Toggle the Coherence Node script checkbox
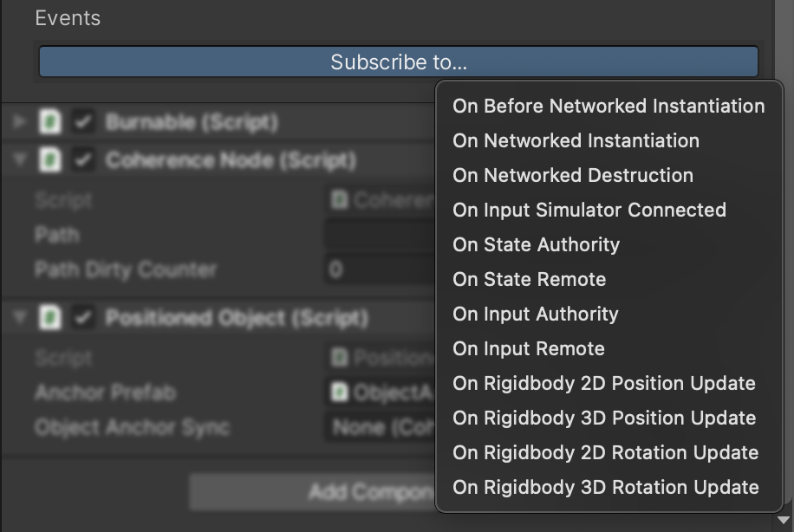 83,161
